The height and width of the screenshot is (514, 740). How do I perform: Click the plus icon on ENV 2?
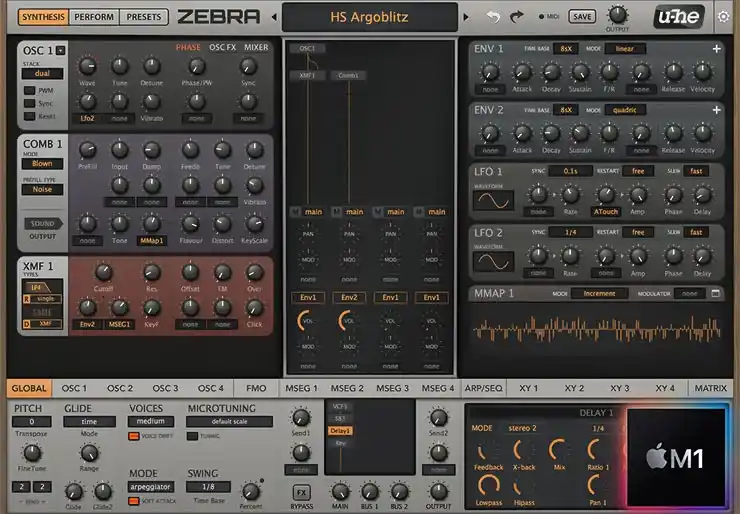[716, 110]
